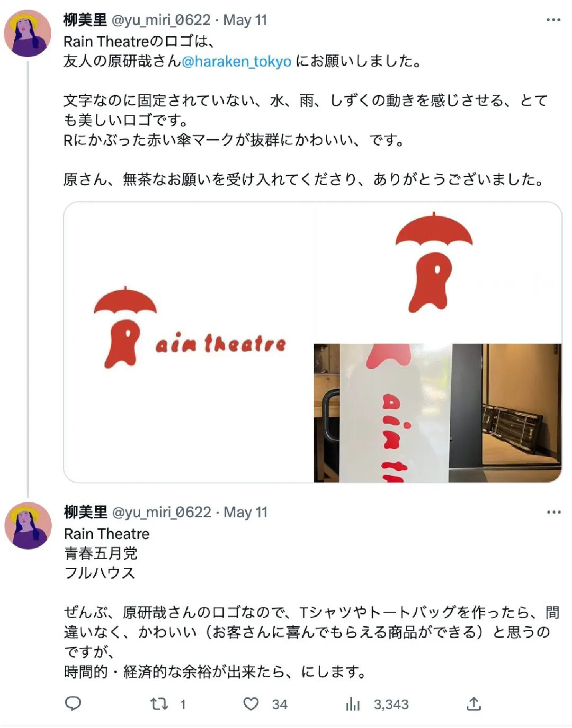Open the three-dot menu on the first tweet
572x728 pixels.
pyautogui.click(x=553, y=20)
